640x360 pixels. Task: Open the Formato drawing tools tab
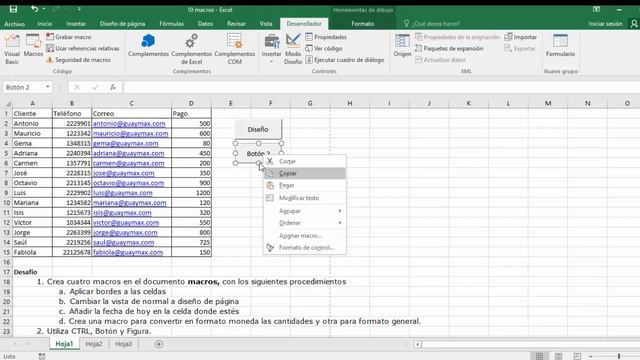coord(362,24)
